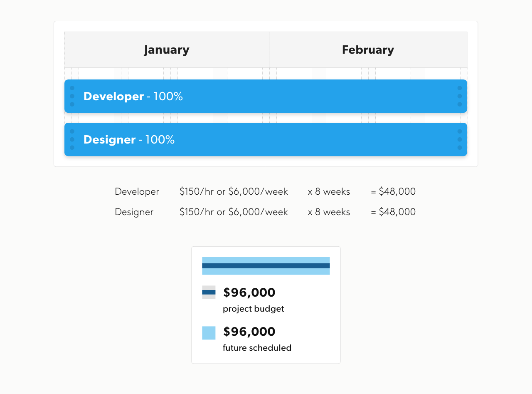532x394 pixels.
Task: Click the future scheduled light blue swatch
Action: (x=209, y=333)
